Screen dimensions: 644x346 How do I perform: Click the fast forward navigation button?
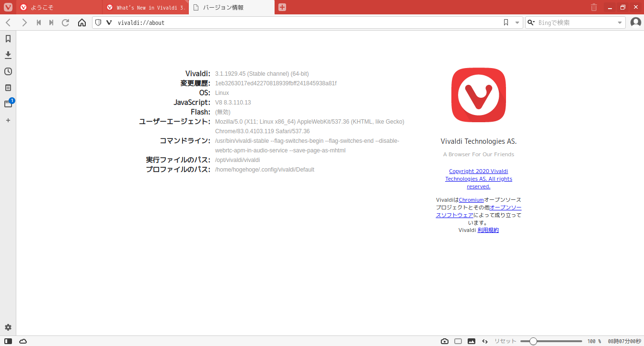tap(51, 23)
